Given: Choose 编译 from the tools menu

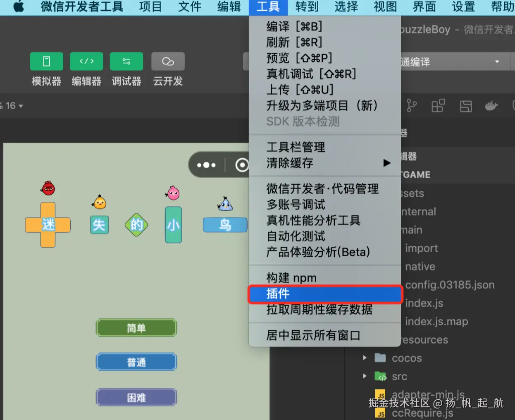Looking at the screenshot, I should (x=325, y=26).
